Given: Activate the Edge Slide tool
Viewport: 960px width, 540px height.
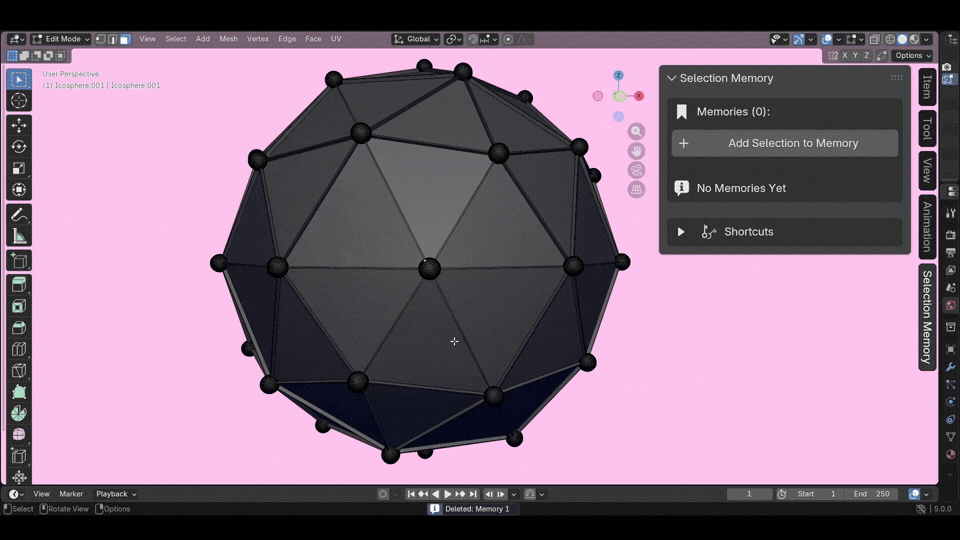Looking at the screenshot, I should coord(19,456).
